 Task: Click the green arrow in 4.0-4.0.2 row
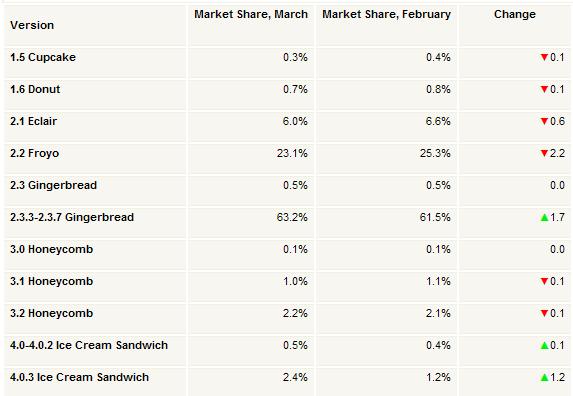point(544,345)
